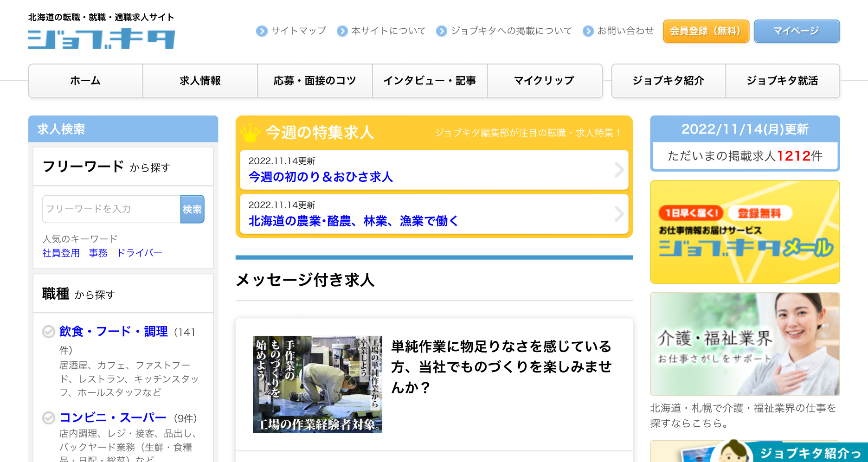Open the 求人情報 tab
The width and height of the screenshot is (868, 462).
coord(200,81)
